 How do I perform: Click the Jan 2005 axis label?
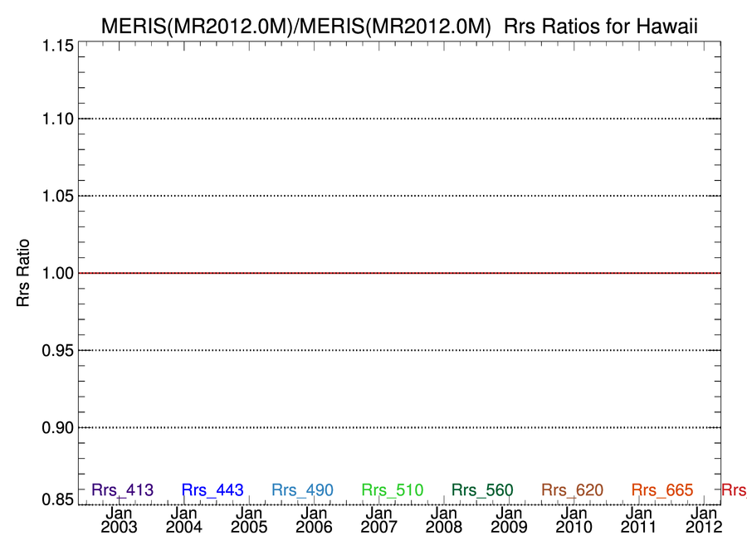point(249,520)
